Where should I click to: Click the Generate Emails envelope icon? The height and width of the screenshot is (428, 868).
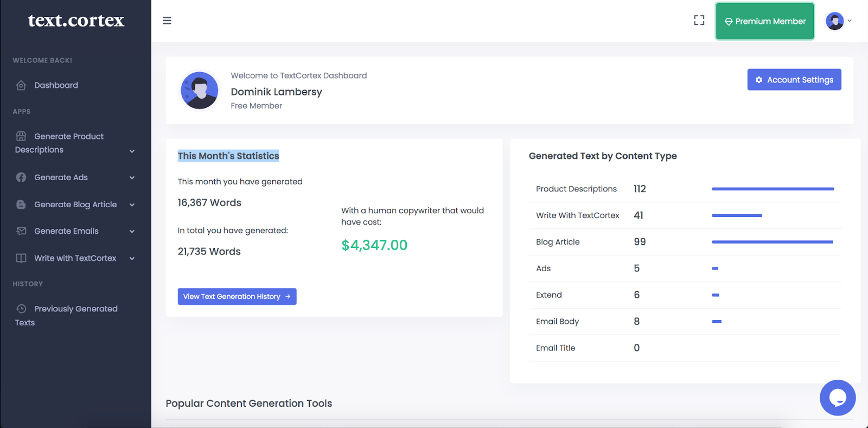(x=21, y=231)
